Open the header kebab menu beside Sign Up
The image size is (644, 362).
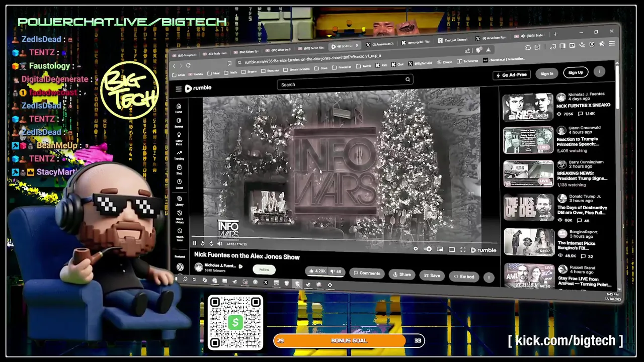pos(599,72)
